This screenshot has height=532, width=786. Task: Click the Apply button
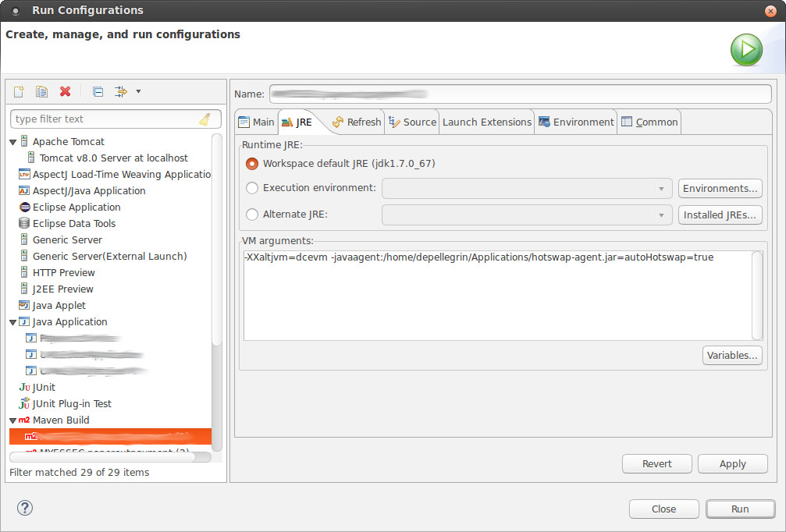coord(733,464)
